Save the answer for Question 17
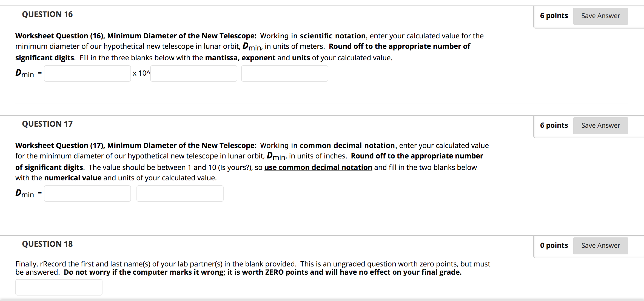This screenshot has height=301, width=644. point(600,126)
